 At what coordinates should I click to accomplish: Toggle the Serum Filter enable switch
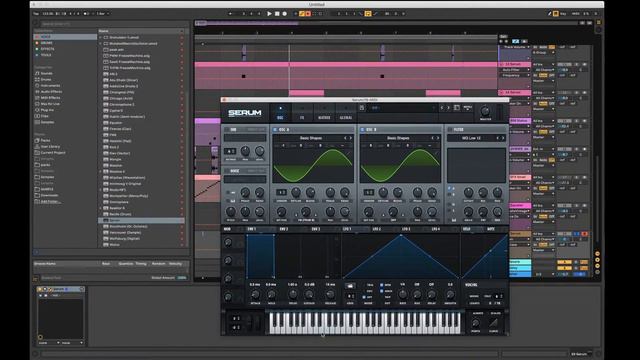[x=450, y=129]
